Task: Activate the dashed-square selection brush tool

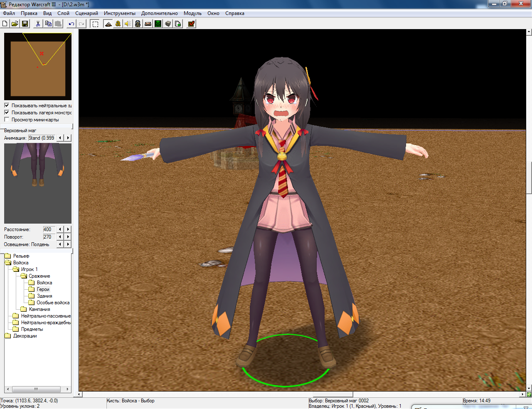Action: (x=95, y=24)
